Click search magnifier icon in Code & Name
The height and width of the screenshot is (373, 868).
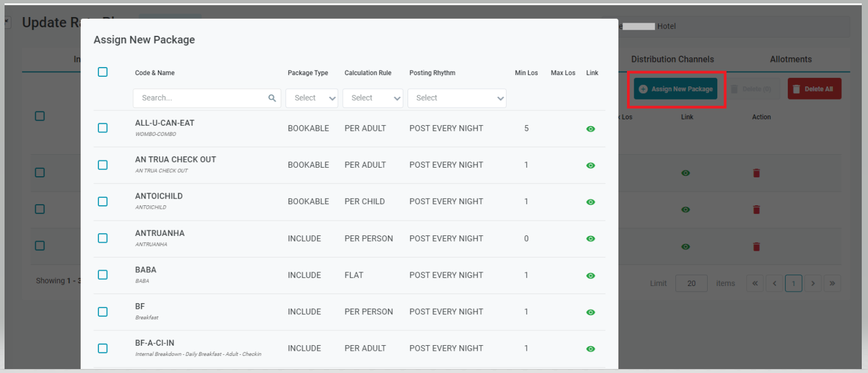tap(272, 98)
